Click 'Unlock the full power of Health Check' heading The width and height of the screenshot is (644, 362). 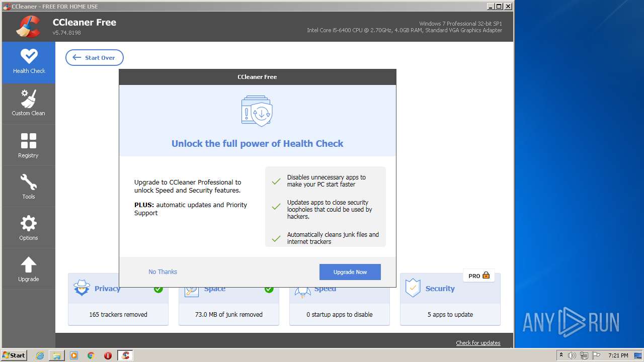(257, 143)
